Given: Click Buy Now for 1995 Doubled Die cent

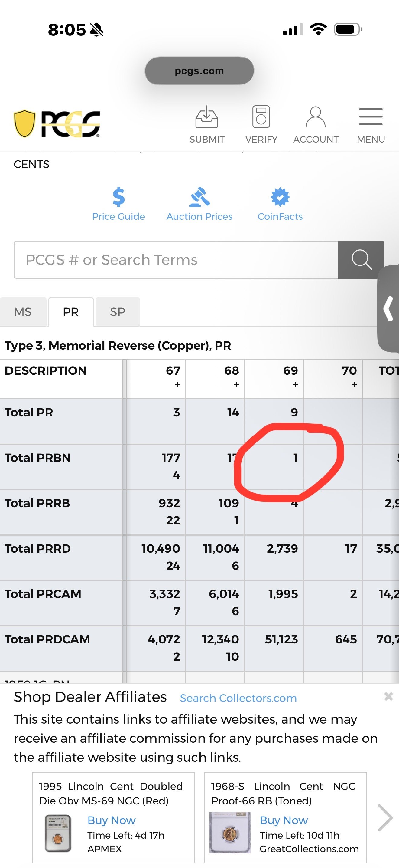Looking at the screenshot, I should click(111, 820).
